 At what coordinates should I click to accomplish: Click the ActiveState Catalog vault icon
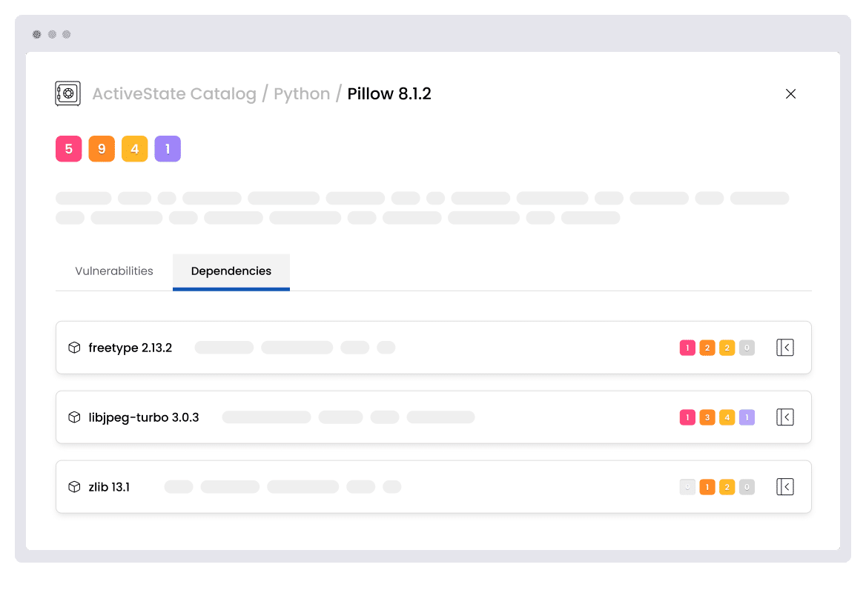coord(67,93)
